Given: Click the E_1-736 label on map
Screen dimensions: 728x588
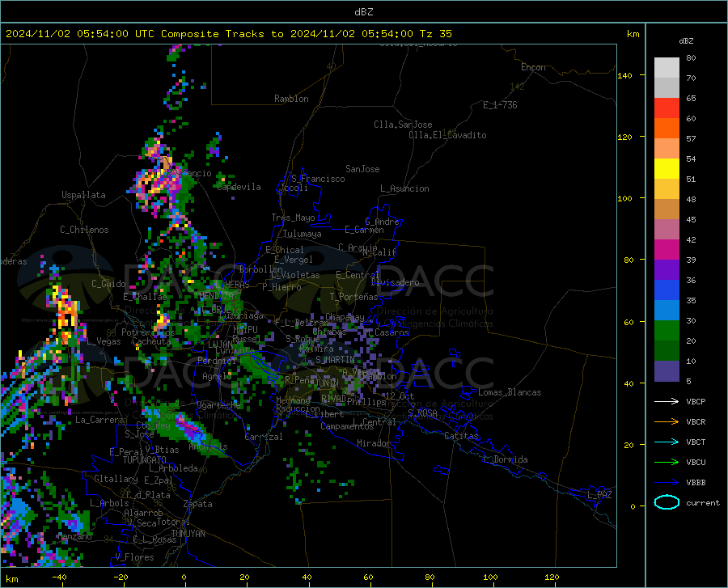Looking at the screenshot, I should coord(500,105).
